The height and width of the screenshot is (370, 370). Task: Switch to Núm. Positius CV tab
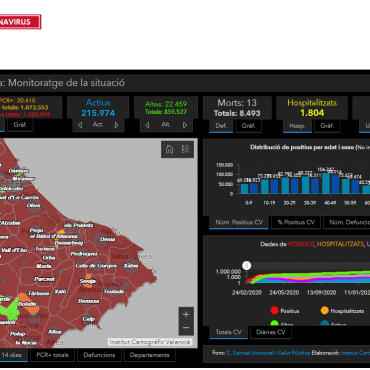239,222
